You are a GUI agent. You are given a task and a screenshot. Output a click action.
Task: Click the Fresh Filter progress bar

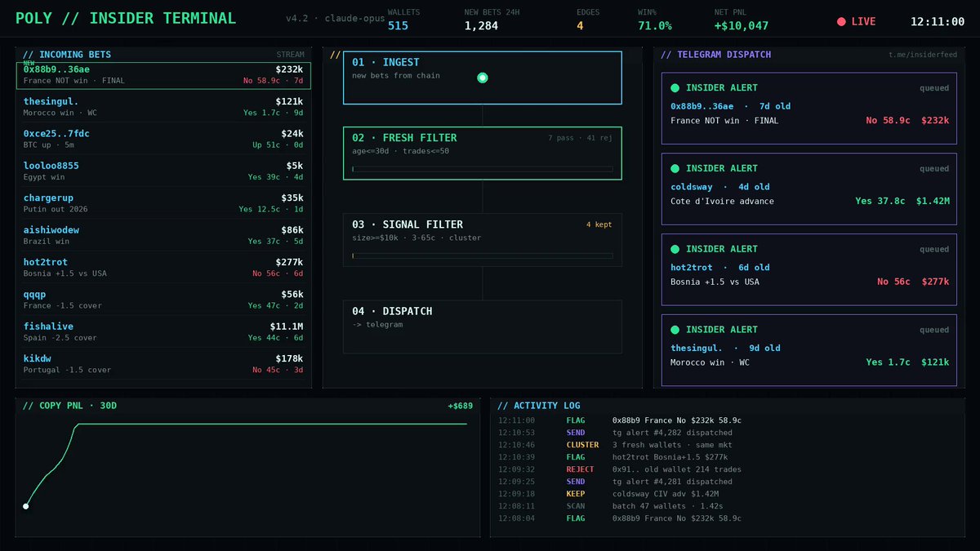[482, 169]
